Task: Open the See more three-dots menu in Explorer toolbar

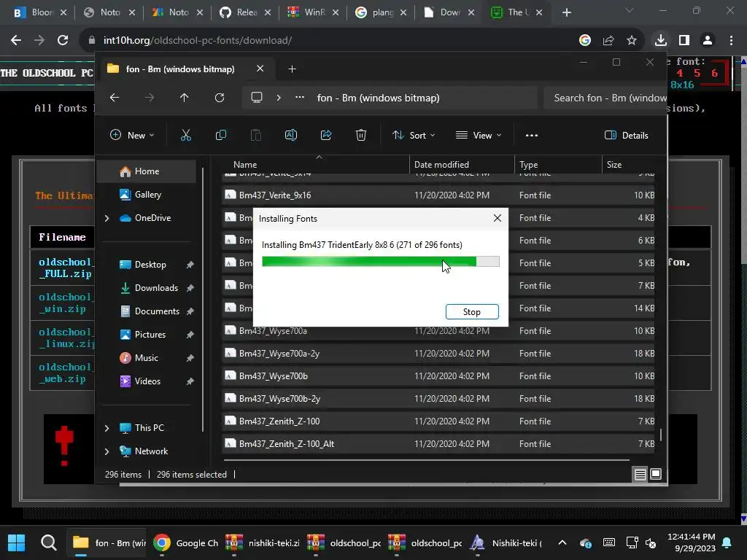Action: tap(532, 135)
